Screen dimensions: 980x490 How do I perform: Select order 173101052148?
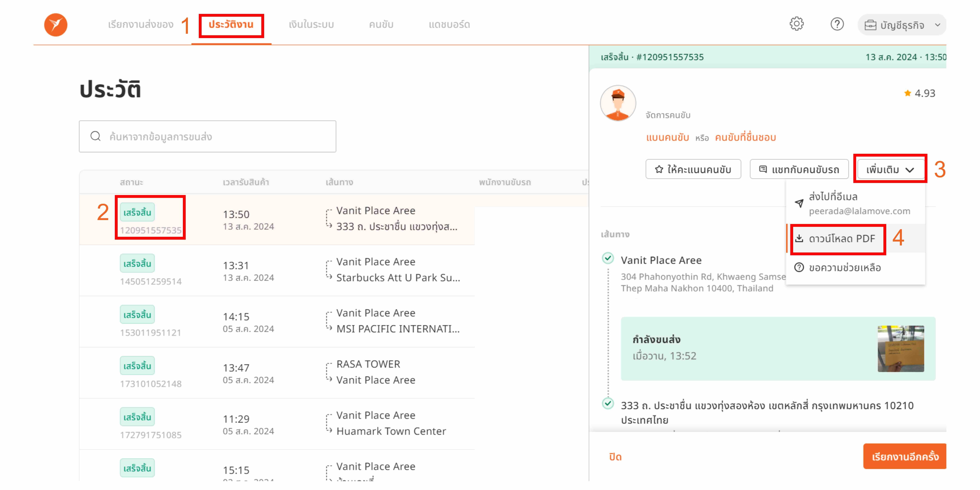[277, 373]
